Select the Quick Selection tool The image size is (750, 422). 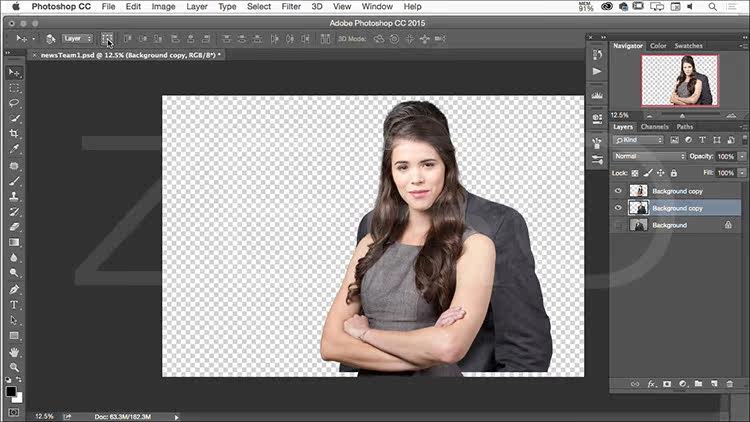[14, 118]
